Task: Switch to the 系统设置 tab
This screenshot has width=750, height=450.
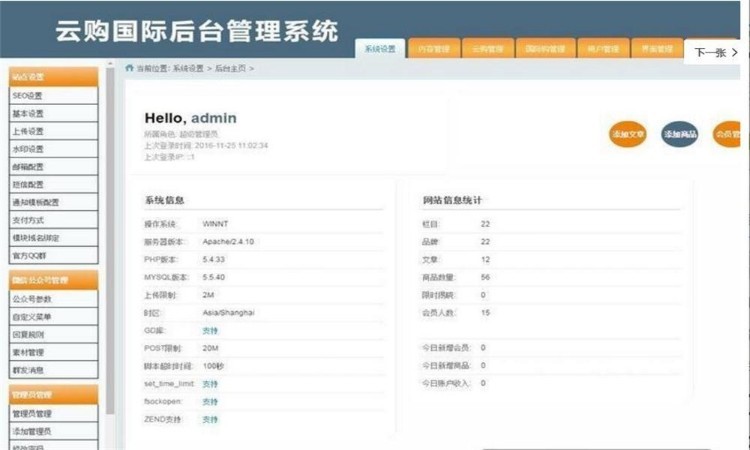Action: 380,49
